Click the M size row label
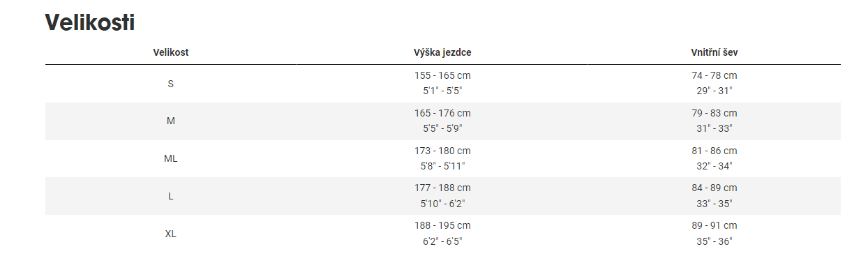 [x=170, y=121]
